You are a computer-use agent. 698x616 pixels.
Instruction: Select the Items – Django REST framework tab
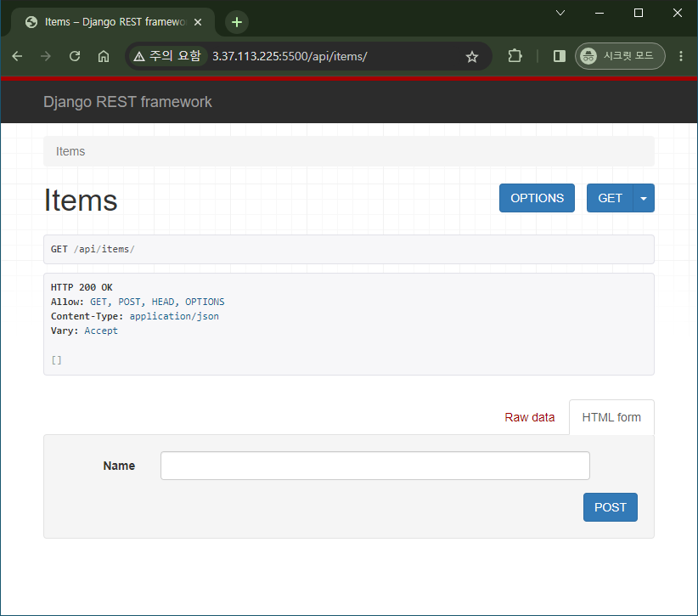114,22
